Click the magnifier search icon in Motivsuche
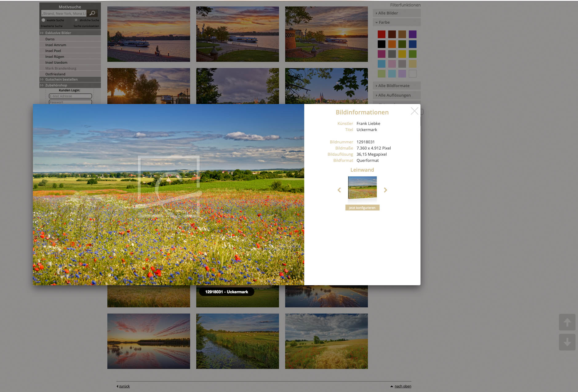This screenshot has height=392, width=578. click(92, 13)
